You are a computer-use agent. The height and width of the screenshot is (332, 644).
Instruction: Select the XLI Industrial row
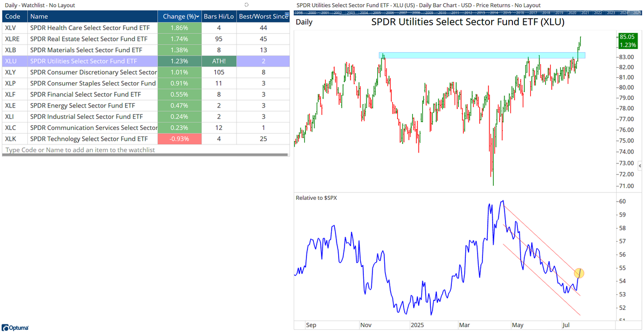point(145,117)
